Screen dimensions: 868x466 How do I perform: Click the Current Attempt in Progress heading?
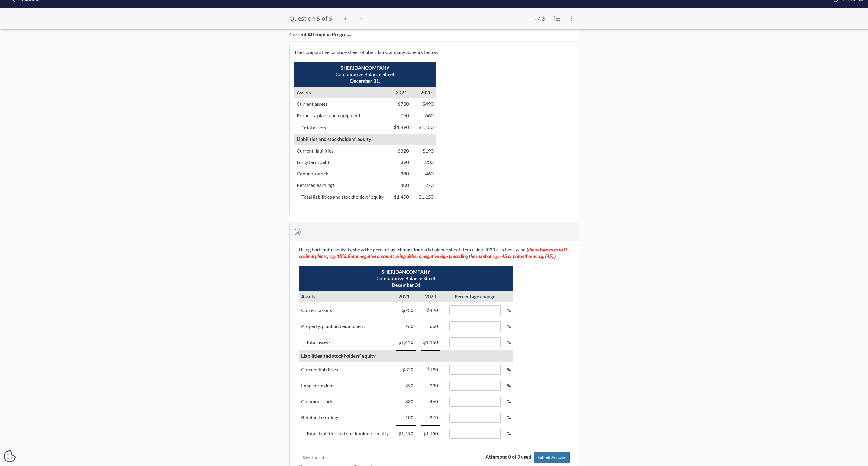tap(320, 35)
